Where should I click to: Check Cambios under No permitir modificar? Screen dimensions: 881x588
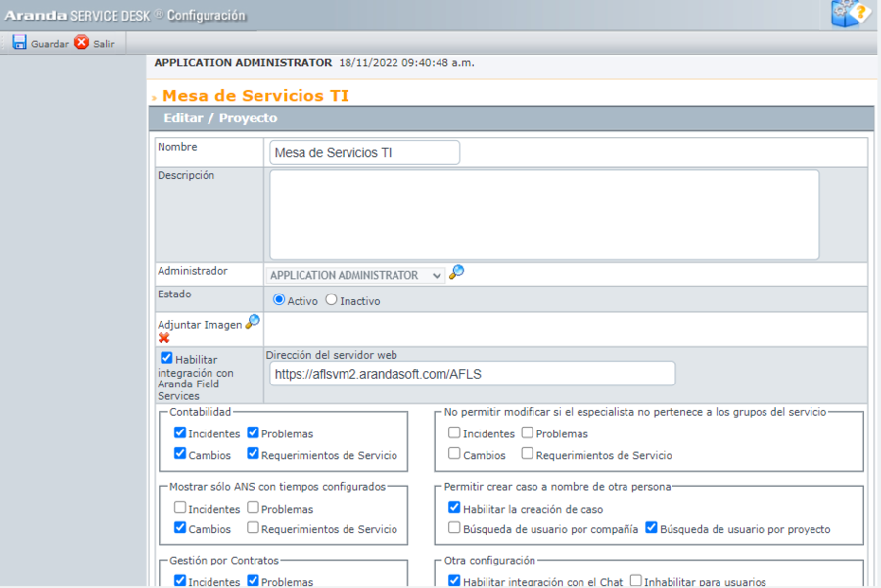(454, 453)
